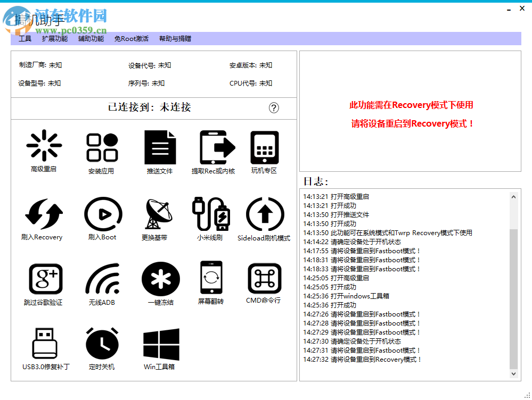Open the 免Root激活 menu

tap(132, 39)
